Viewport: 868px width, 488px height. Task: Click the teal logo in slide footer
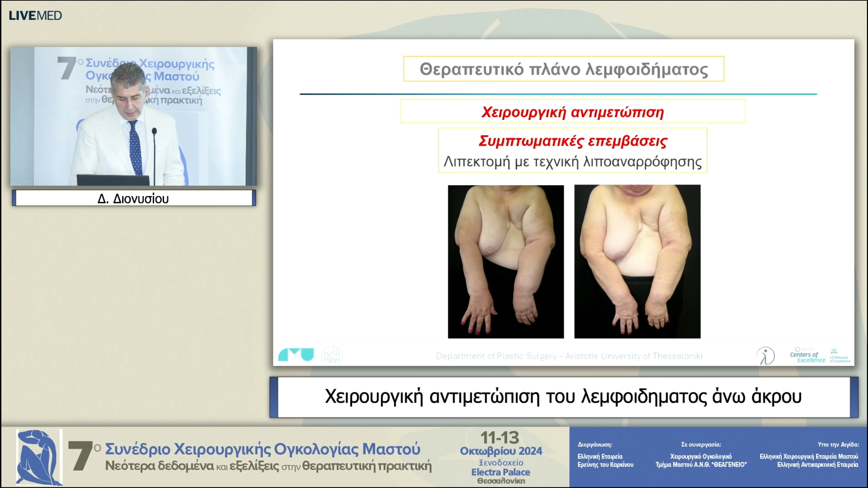(x=296, y=355)
